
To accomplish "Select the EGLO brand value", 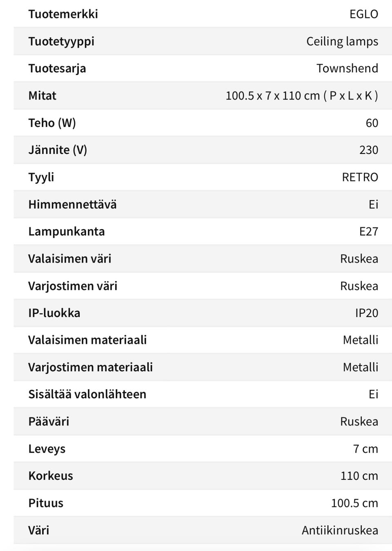I will point(363,14).
